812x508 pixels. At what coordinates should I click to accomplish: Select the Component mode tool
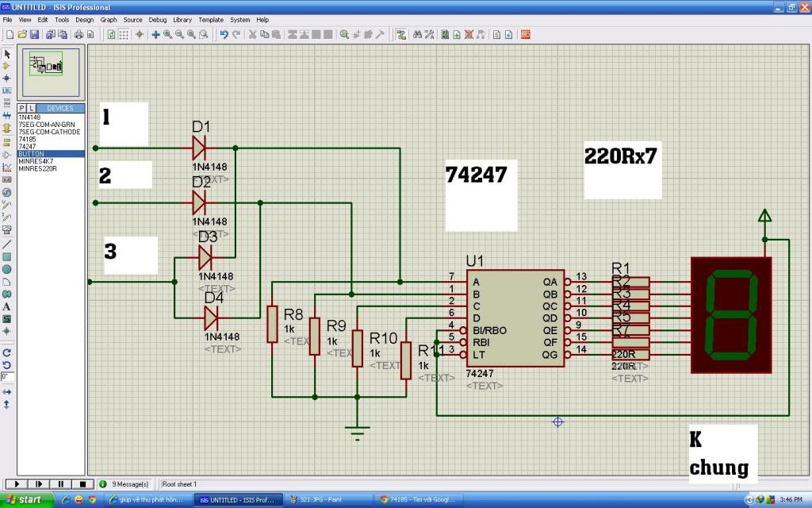tap(6, 66)
